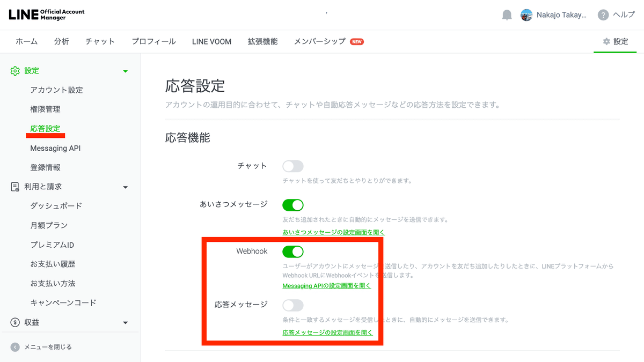This screenshot has width=644, height=362.
Task: Open the 分析 tab
Action: point(62,41)
